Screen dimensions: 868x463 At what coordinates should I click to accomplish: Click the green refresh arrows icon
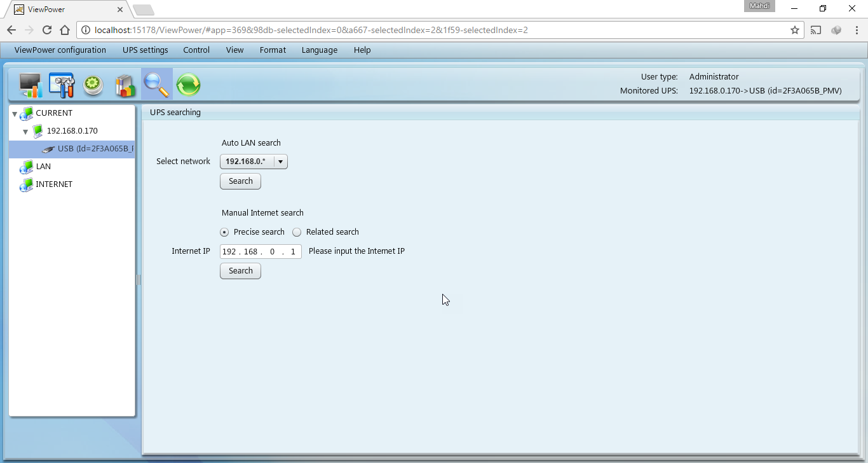tap(189, 85)
